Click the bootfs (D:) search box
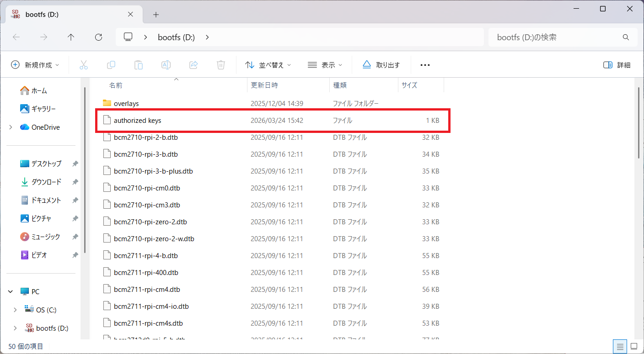The width and height of the screenshot is (644, 354). click(x=556, y=37)
